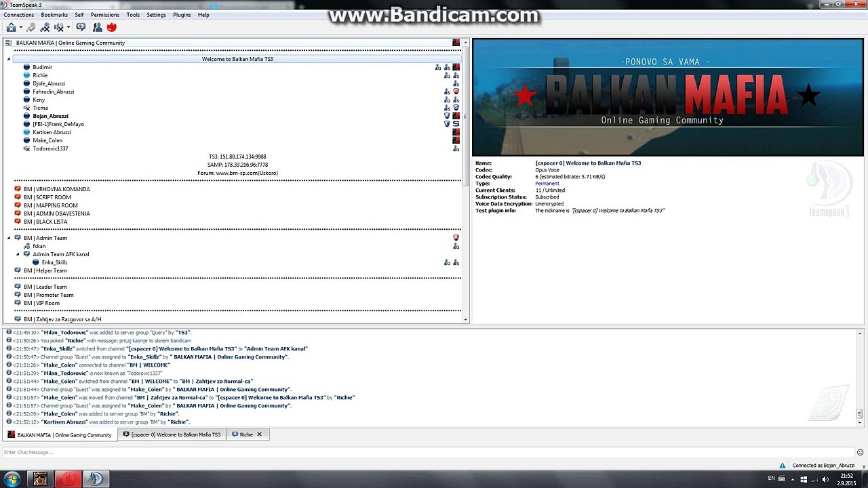Select user Enka_Skillz in AFK kanal

(x=54, y=262)
